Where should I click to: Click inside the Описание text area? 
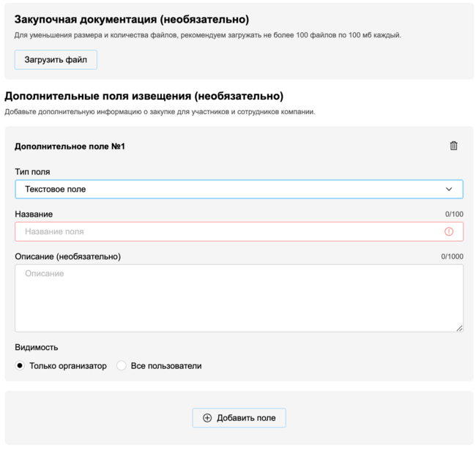(239, 298)
